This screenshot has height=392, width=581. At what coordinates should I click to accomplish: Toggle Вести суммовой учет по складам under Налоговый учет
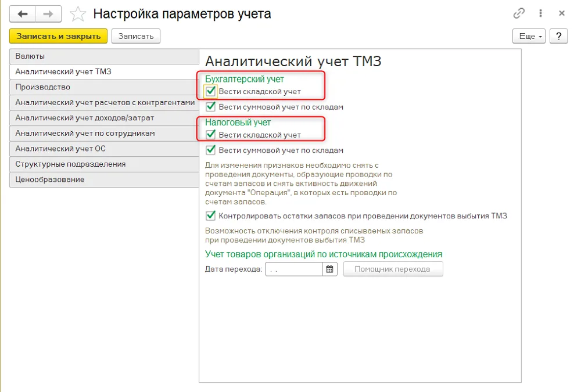[x=210, y=150]
